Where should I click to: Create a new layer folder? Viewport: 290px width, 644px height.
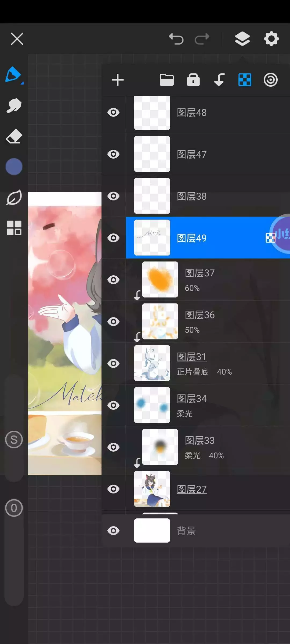point(167,80)
